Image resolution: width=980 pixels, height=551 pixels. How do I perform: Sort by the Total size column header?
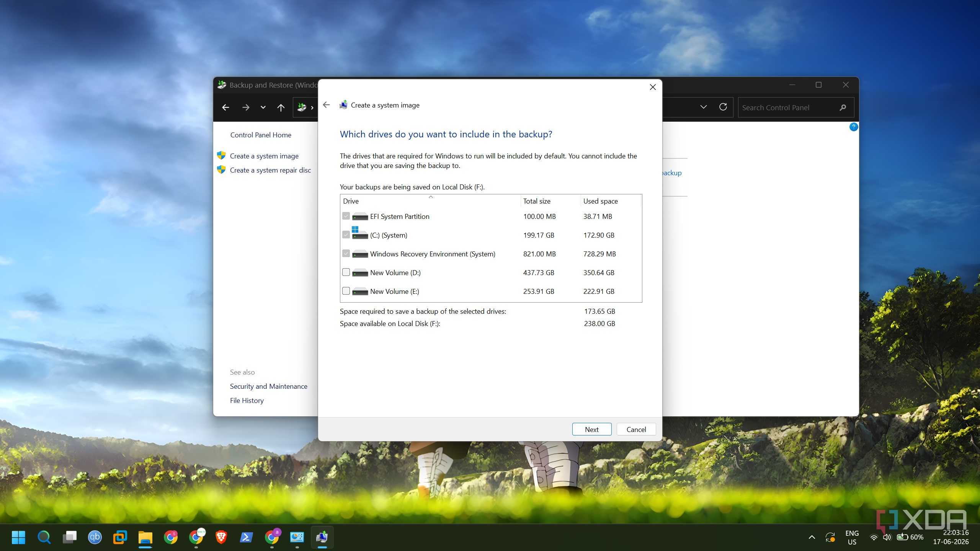pos(550,201)
